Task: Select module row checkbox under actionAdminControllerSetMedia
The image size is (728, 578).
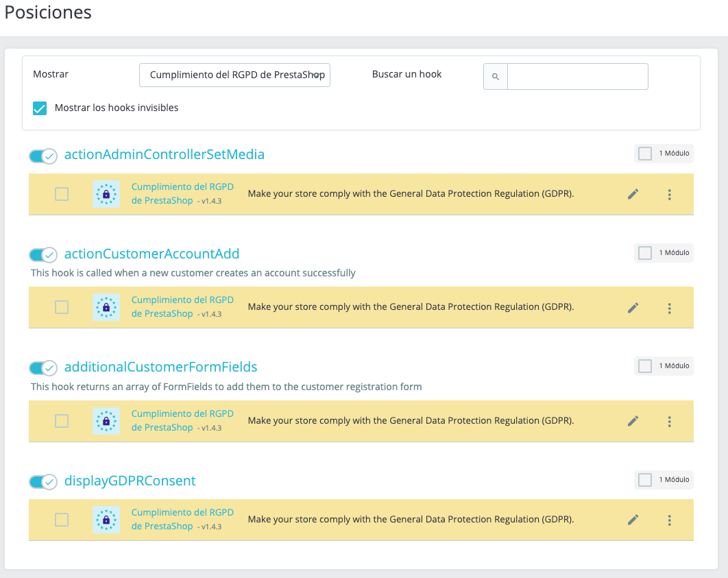Action: 62,194
